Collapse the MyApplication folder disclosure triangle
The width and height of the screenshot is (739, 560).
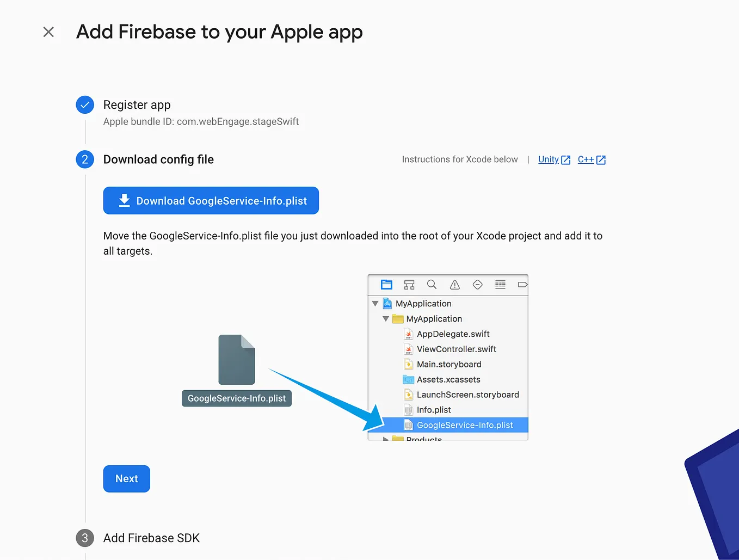(386, 319)
